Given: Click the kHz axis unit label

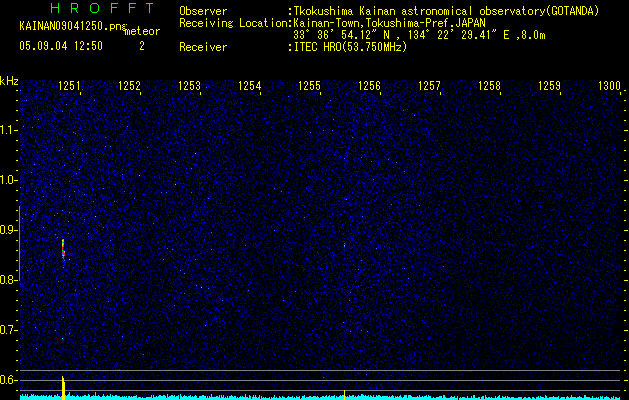Looking at the screenshot, I should coord(9,81).
